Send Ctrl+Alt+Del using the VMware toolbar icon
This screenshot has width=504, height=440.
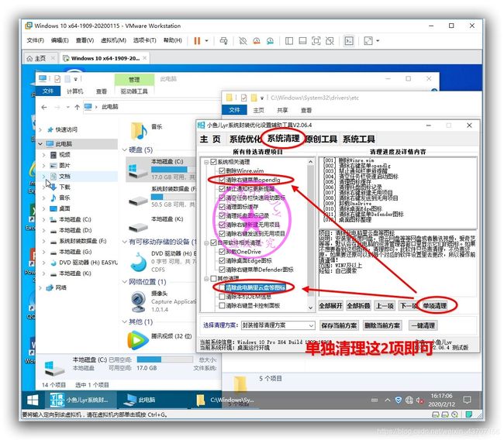223,41
